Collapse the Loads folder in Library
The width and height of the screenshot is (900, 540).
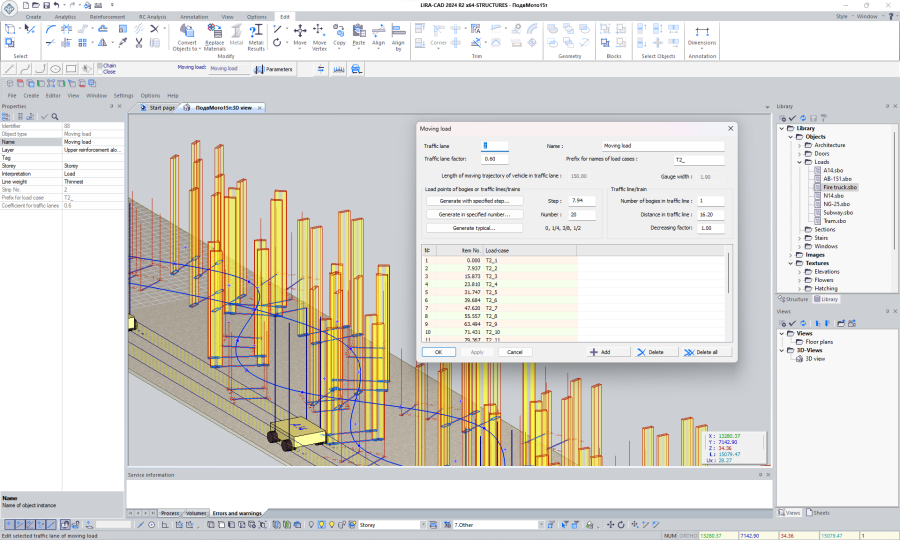[x=800, y=162]
